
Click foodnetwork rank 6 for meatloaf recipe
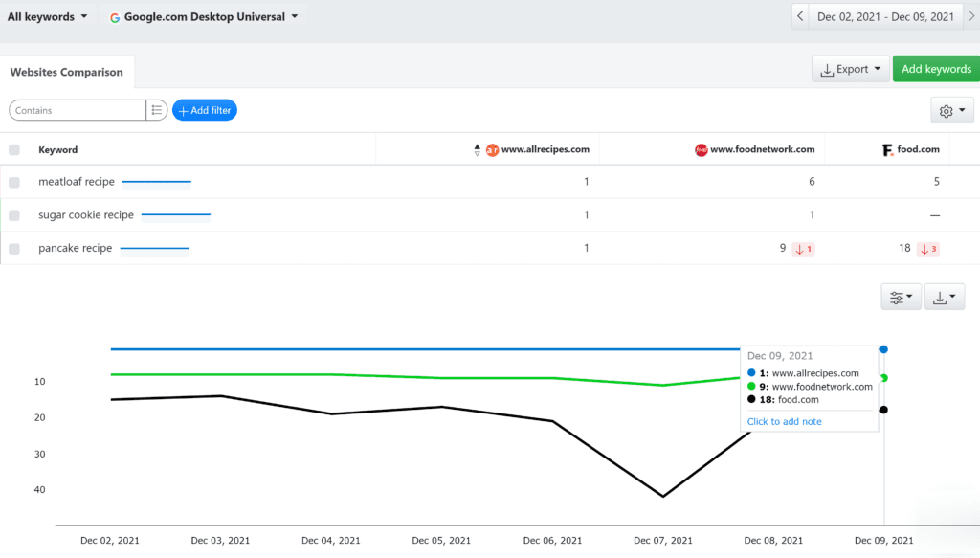812,182
